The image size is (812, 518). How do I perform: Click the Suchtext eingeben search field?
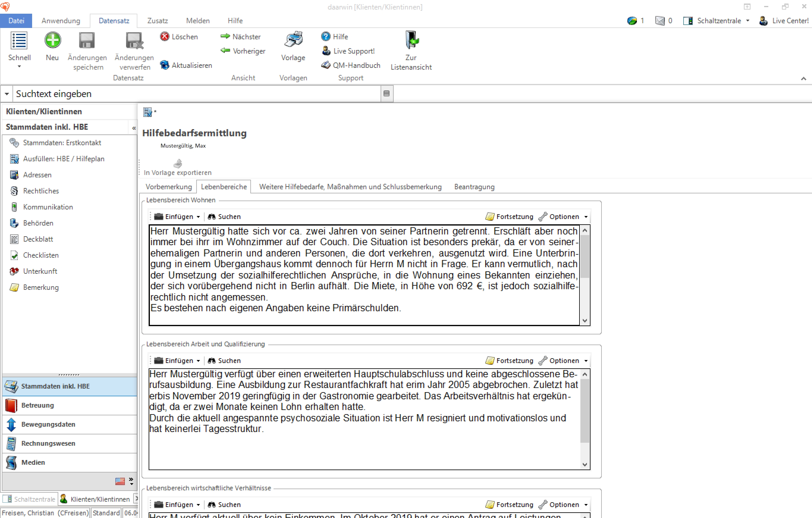197,94
